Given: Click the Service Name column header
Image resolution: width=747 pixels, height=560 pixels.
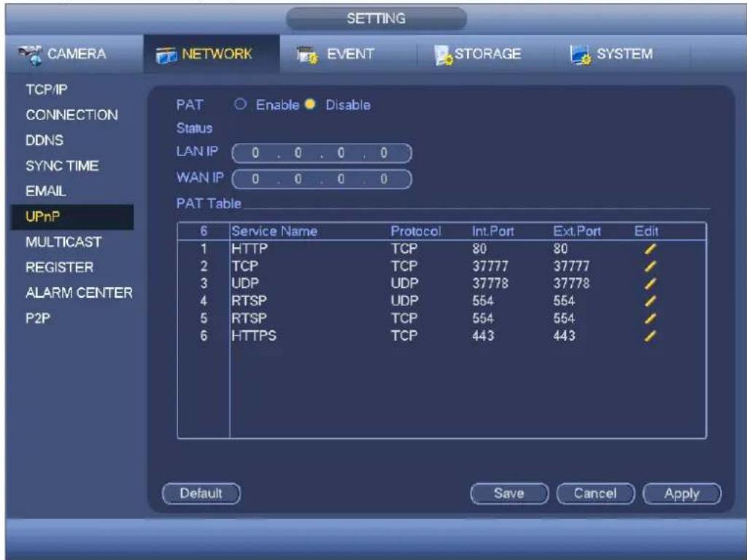Looking at the screenshot, I should (x=274, y=231).
